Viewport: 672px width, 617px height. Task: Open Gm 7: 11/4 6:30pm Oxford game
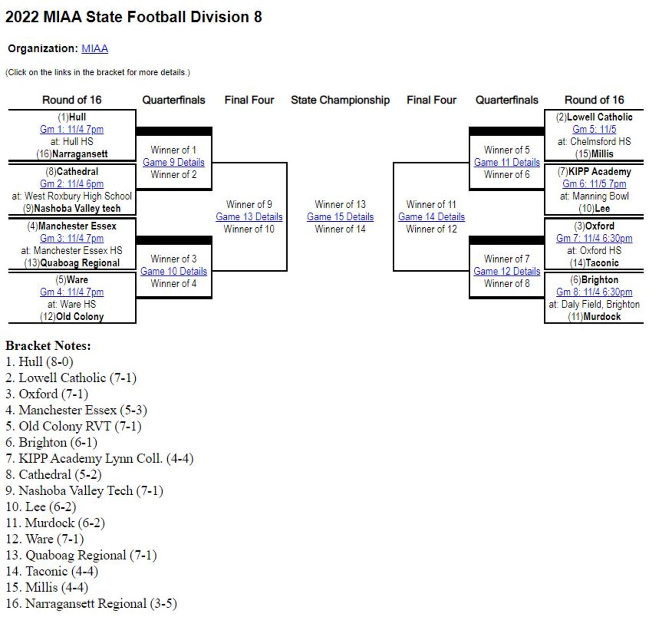[x=594, y=238]
